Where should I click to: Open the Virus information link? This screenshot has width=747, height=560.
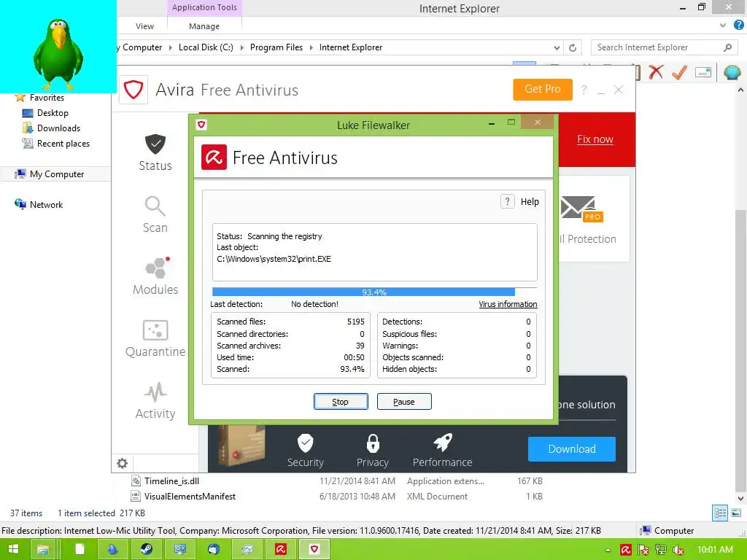pos(508,304)
